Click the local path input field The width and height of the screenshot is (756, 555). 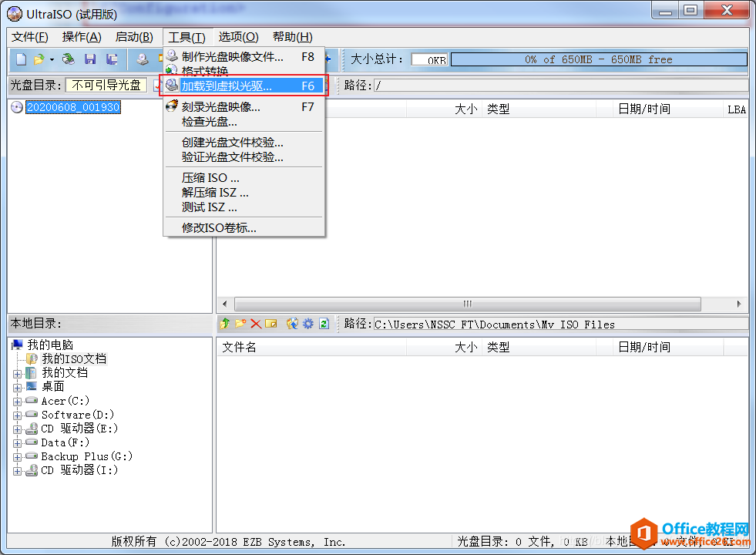click(x=559, y=325)
